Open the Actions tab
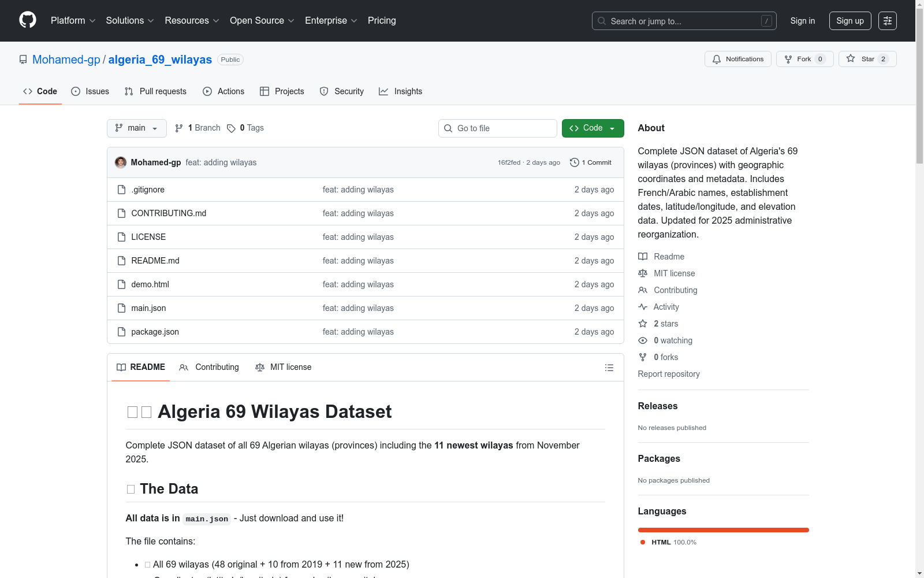Image resolution: width=924 pixels, height=578 pixels. point(223,91)
